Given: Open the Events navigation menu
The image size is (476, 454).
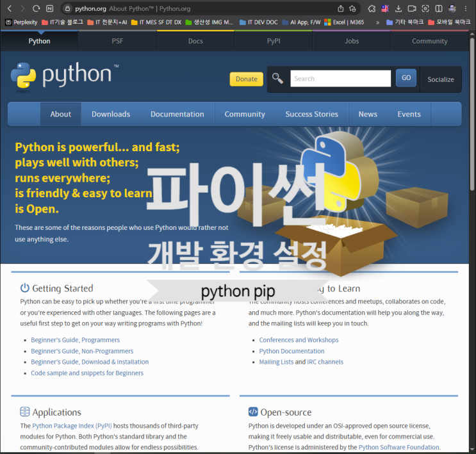Looking at the screenshot, I should (409, 114).
